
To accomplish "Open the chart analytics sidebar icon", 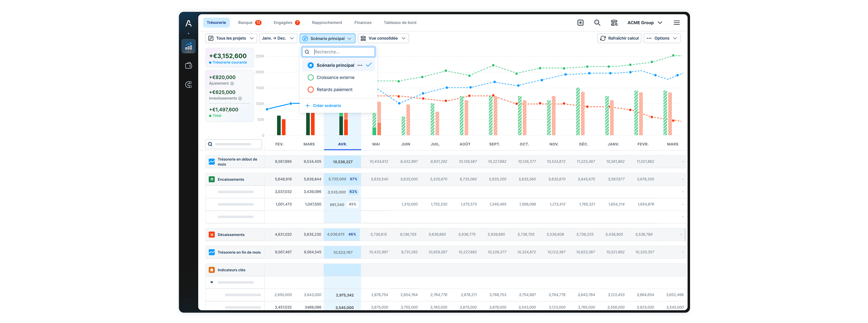I will pos(188,46).
